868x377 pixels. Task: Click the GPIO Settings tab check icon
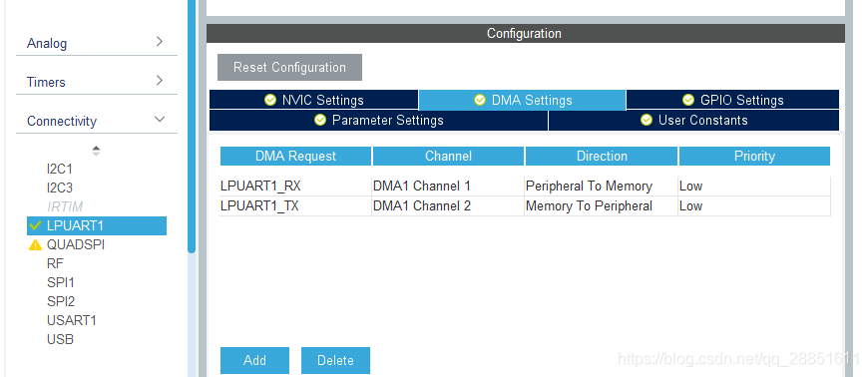tap(688, 100)
